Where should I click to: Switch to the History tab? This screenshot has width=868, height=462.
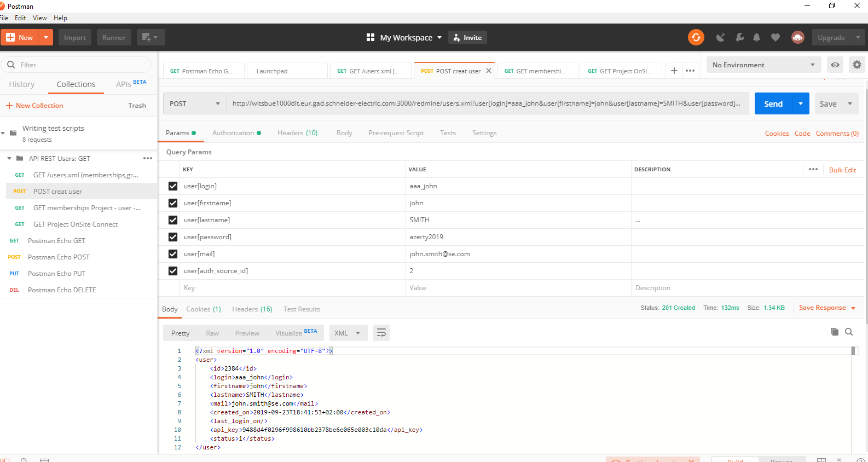point(22,84)
